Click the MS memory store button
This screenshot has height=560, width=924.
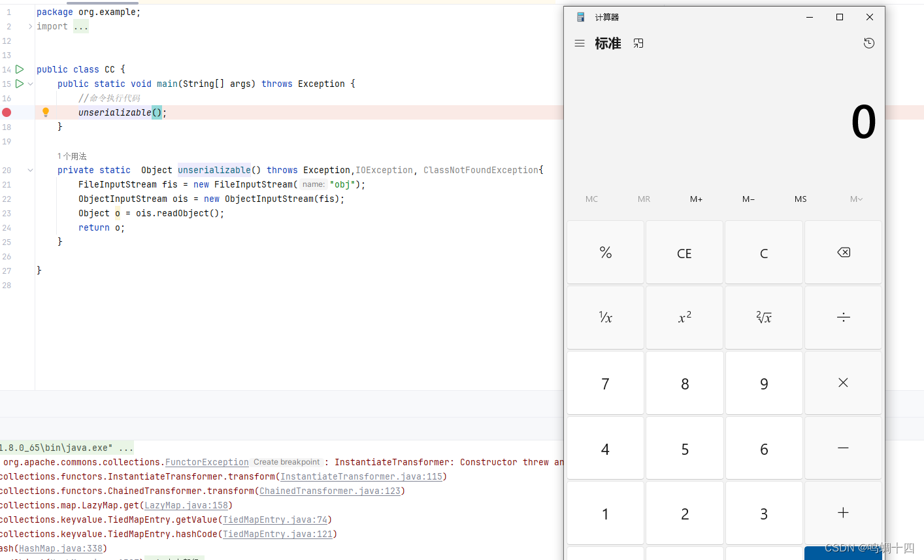pos(801,199)
